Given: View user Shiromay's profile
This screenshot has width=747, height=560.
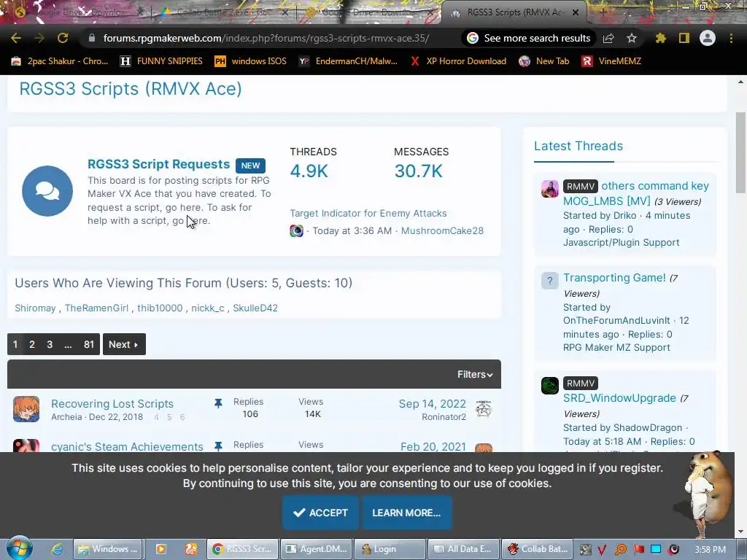Looking at the screenshot, I should click(35, 308).
